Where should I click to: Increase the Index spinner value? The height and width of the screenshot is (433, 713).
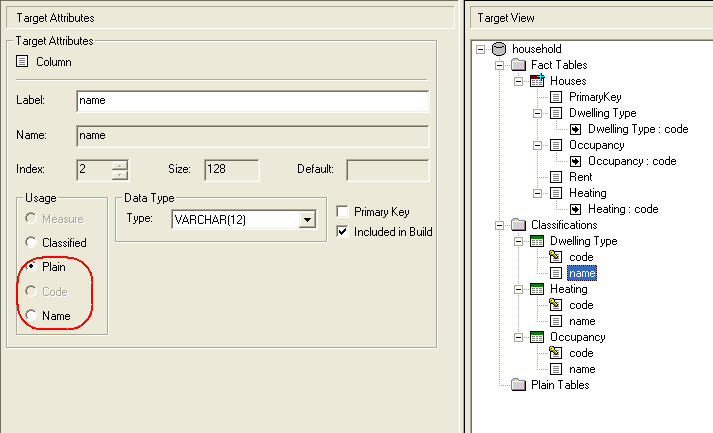(120, 165)
